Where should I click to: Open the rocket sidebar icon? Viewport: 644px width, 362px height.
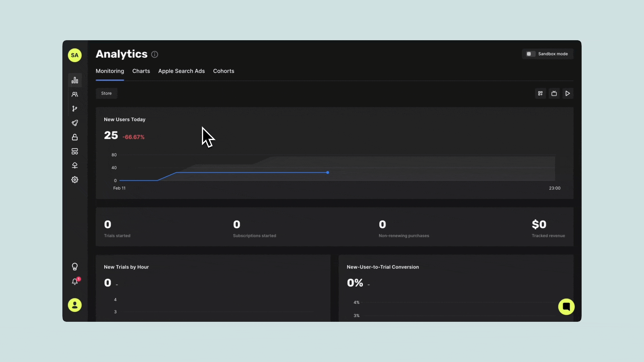[75, 123]
